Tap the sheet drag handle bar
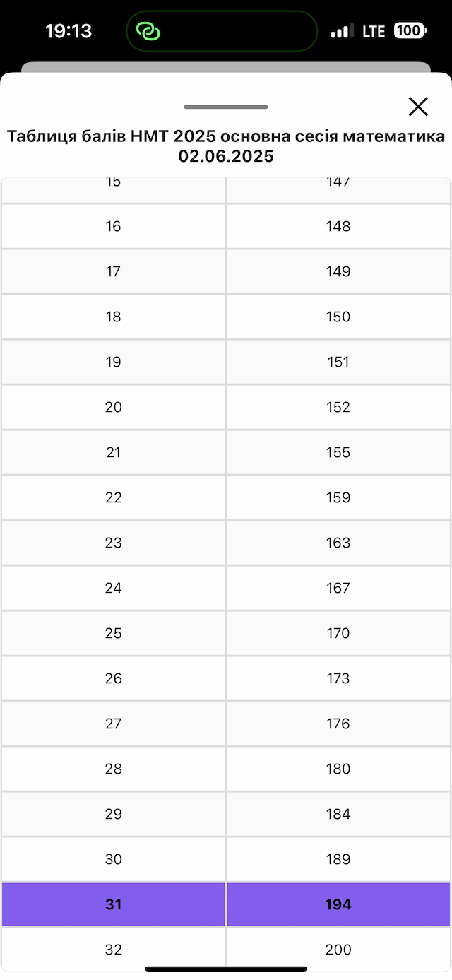Screen dimensions: 452x980 pos(226,107)
